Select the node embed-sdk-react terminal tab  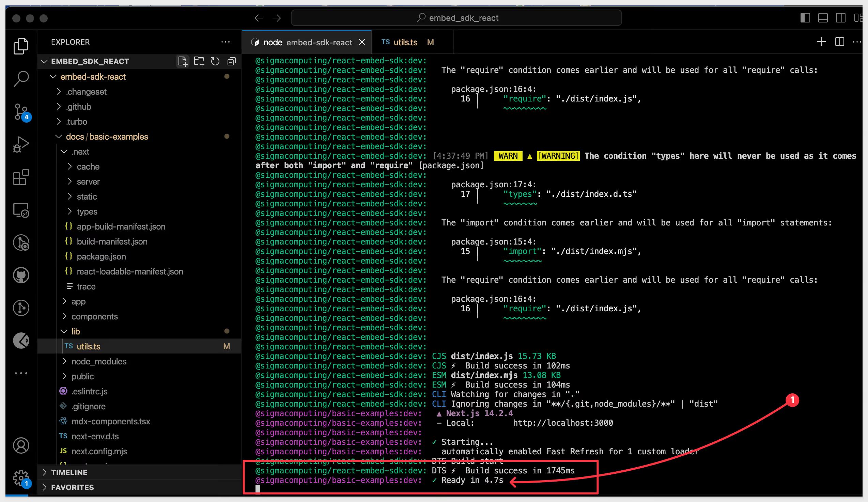coord(307,42)
